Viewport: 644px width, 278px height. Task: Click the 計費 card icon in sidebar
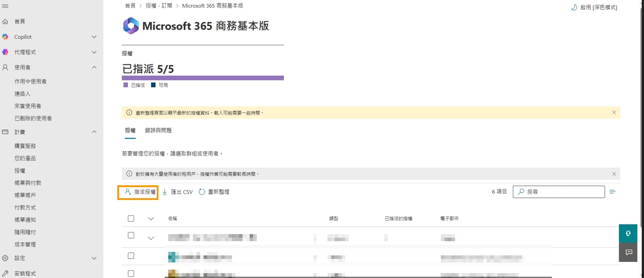point(5,132)
